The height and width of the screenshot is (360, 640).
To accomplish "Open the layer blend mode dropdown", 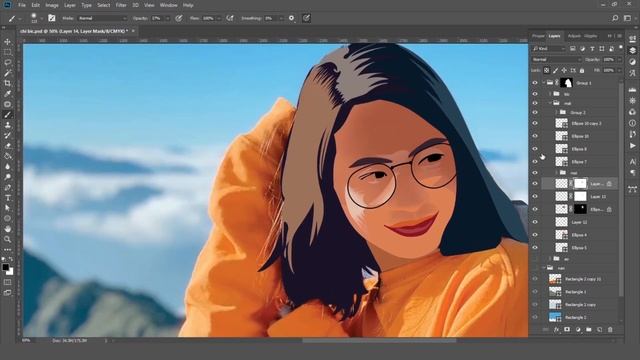I will coord(556,60).
